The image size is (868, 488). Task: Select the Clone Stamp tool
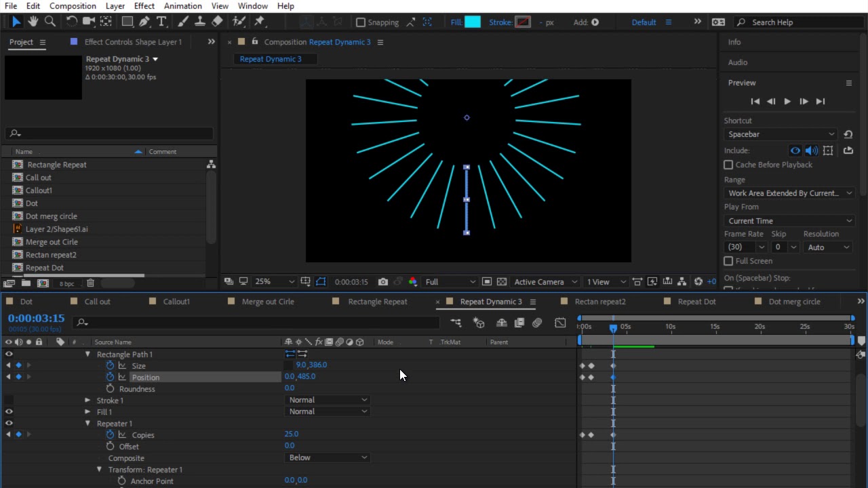[200, 22]
